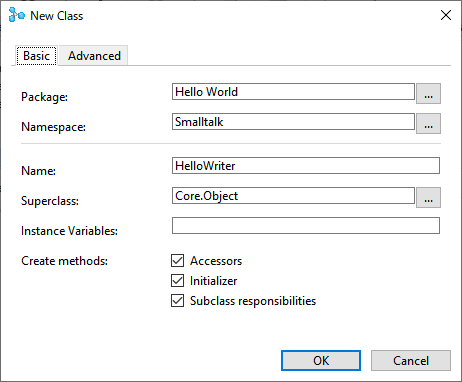462x382 pixels.
Task: Click the Namespace text field
Action: pyautogui.click(x=293, y=122)
